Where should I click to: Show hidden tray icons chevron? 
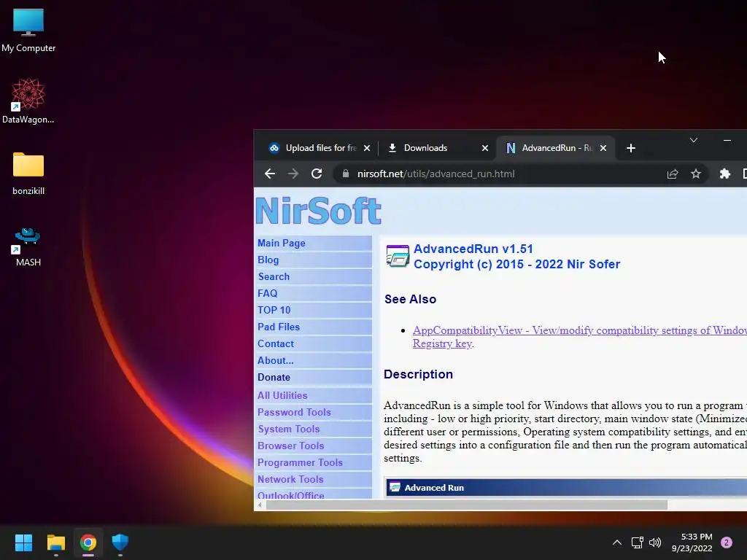617,542
